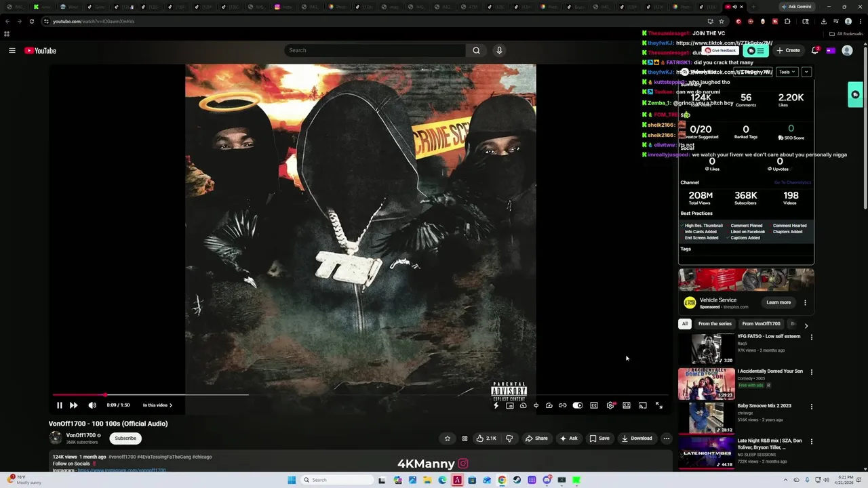The width and height of the screenshot is (868, 488).
Task: Click Learn more on Vehicle Service ad
Action: [x=778, y=302]
